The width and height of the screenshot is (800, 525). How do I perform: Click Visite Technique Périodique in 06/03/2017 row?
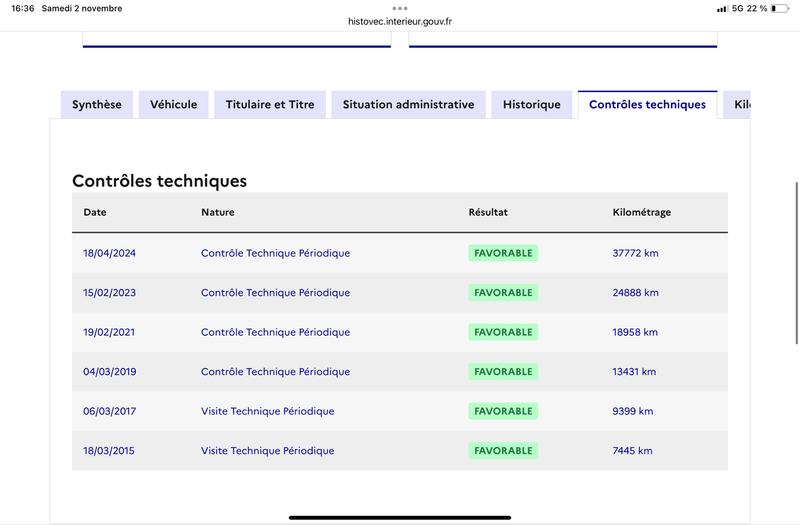(268, 411)
